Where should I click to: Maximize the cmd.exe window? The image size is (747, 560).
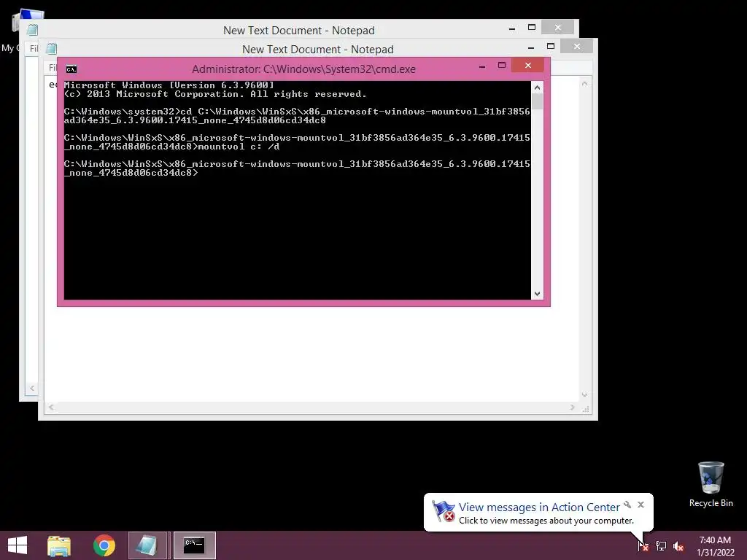coord(502,65)
